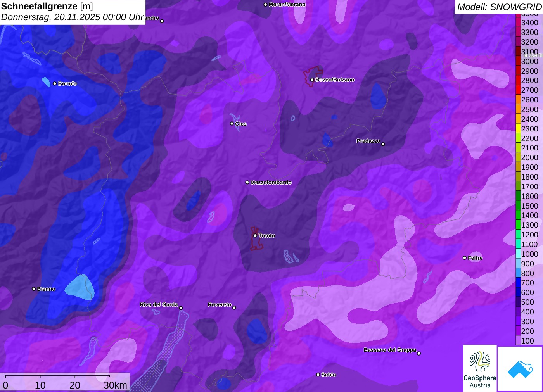
Task: Click the Feltre city marker
Action: [x=465, y=258]
